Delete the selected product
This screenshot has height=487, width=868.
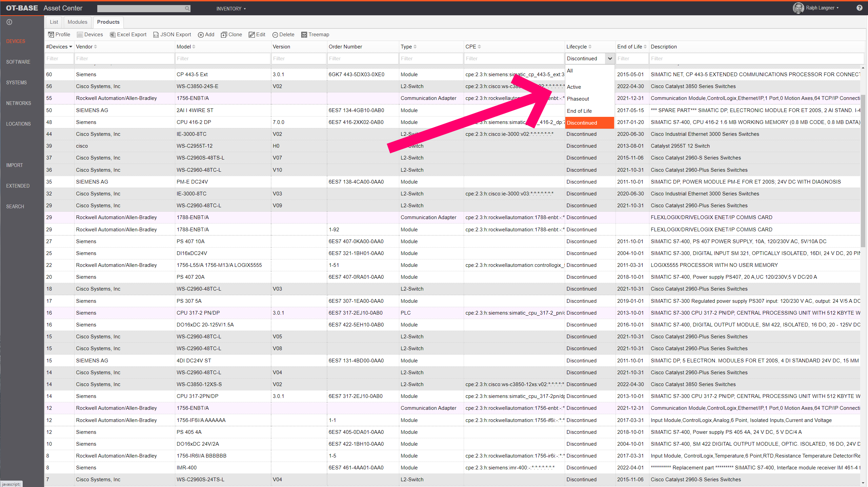283,35
